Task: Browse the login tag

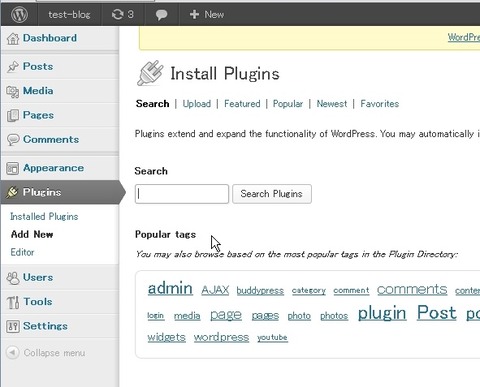Action: coord(156,315)
